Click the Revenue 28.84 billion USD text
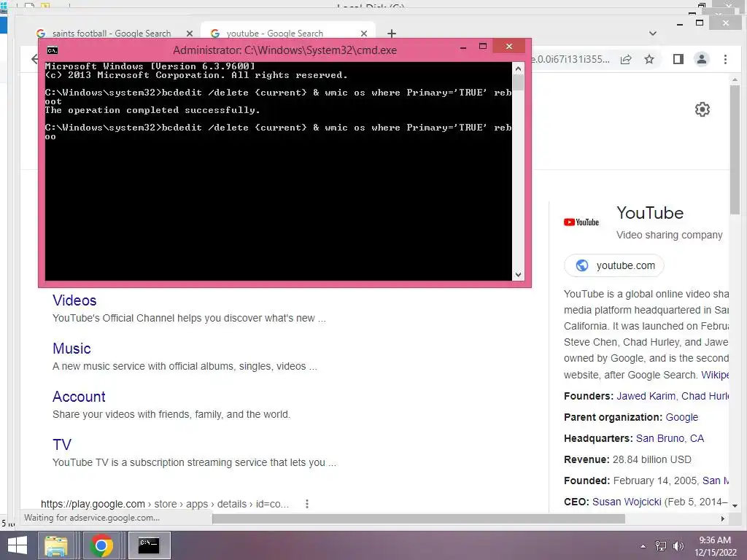Screen dimensions: 747x560 pos(627,459)
